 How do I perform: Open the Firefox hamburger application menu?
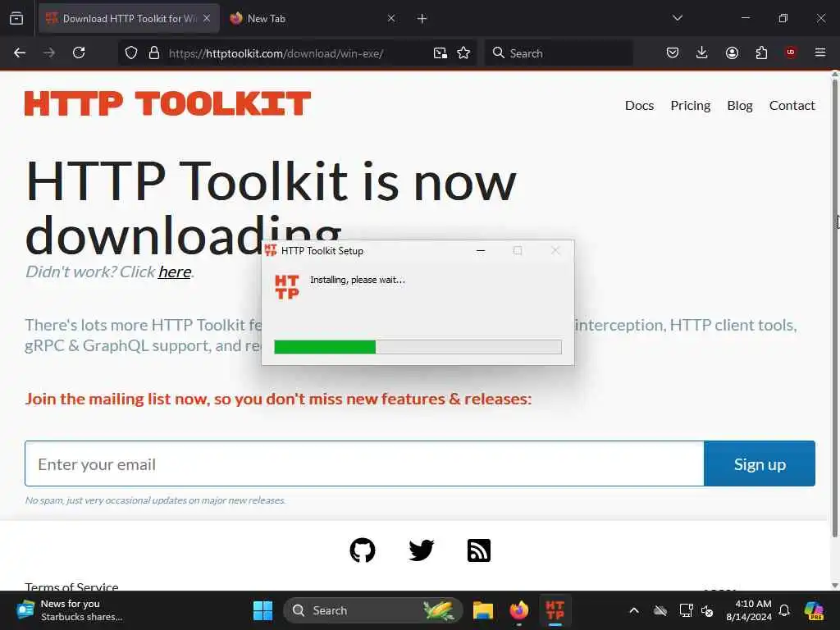pos(820,52)
